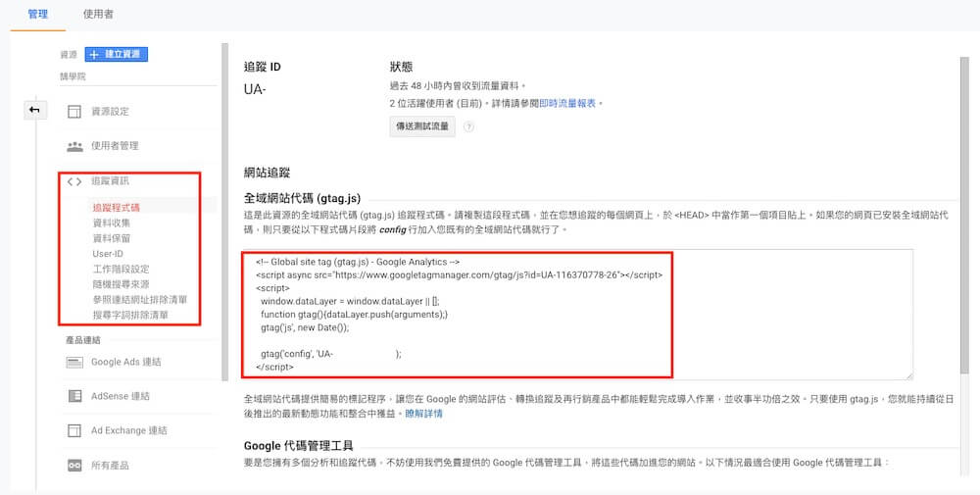This screenshot has width=980, height=495.
Task: Click the AdSense 連結 icon
Action: click(x=74, y=396)
